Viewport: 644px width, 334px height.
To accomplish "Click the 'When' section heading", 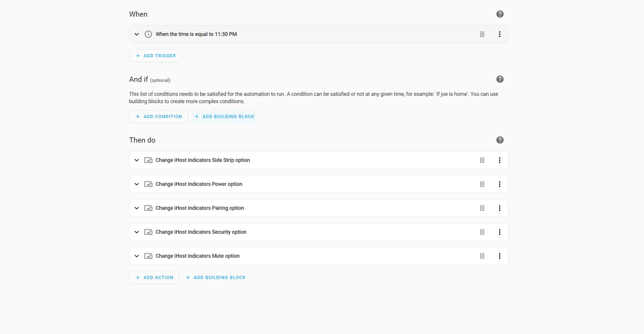I will pos(138,14).
